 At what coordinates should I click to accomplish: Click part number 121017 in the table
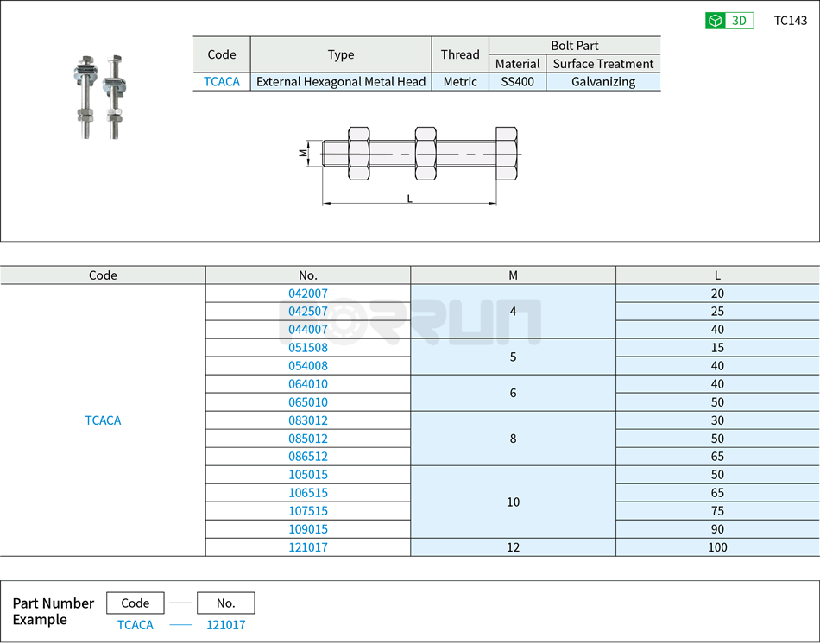(x=307, y=547)
